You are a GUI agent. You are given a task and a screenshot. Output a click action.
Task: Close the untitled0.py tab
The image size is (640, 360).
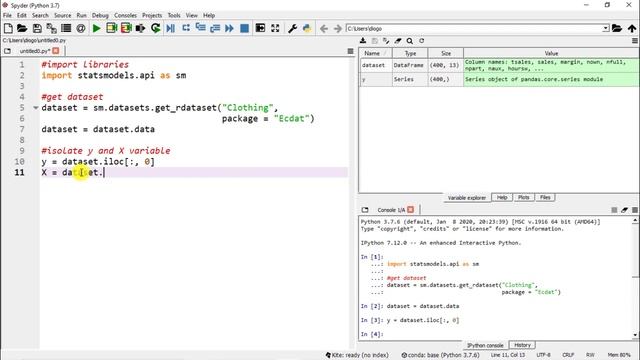[56, 51]
